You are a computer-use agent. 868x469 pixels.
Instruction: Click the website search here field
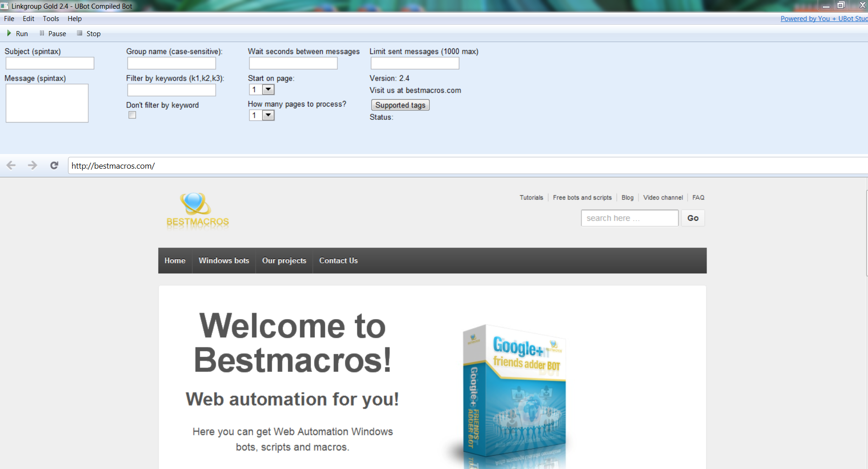click(x=629, y=218)
